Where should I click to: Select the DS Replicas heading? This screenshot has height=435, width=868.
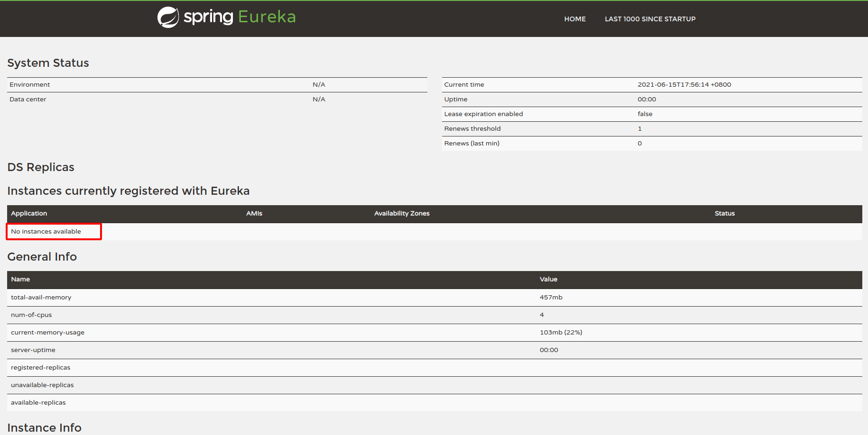[41, 167]
